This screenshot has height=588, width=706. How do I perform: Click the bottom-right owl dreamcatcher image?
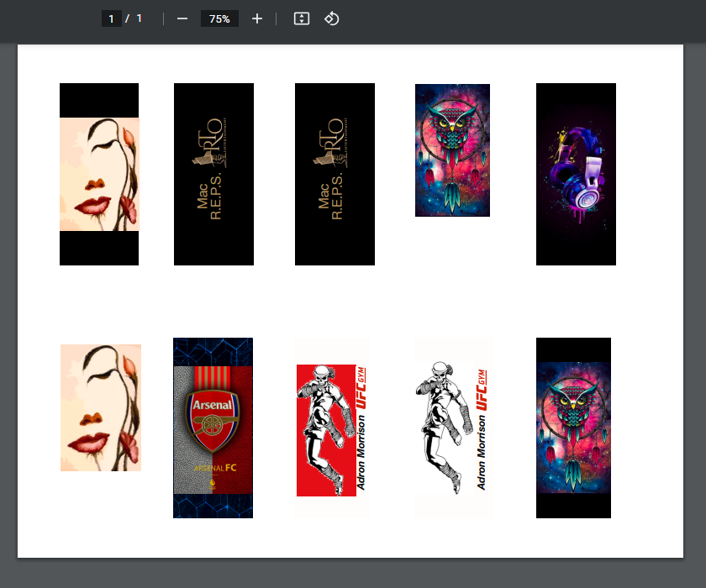(x=573, y=428)
